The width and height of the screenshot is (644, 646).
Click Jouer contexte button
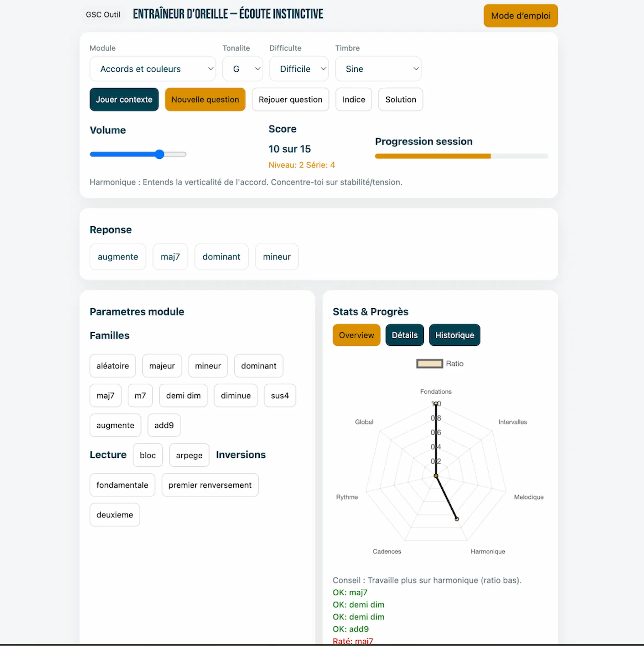(x=124, y=100)
